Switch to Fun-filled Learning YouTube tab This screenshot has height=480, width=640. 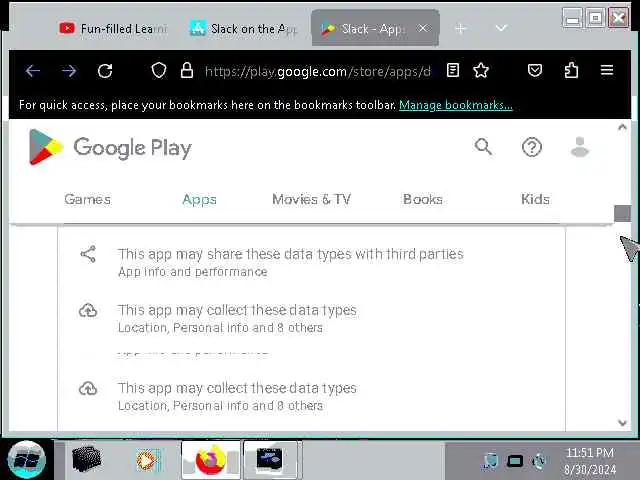tap(113, 29)
